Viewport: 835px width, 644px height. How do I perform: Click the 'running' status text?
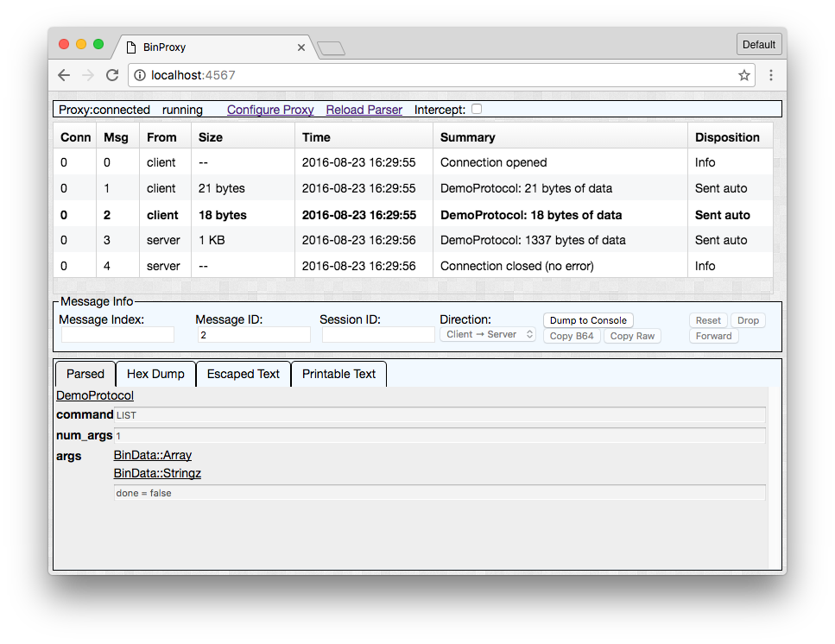182,110
